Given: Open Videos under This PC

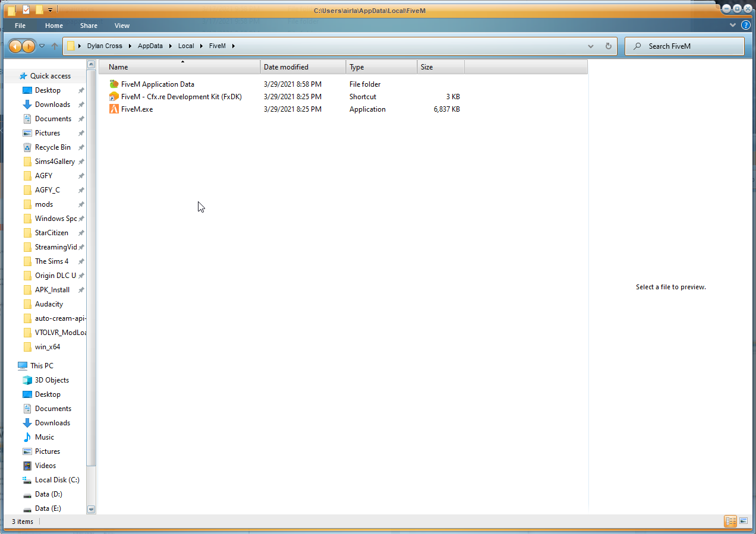Looking at the screenshot, I should coord(45,466).
